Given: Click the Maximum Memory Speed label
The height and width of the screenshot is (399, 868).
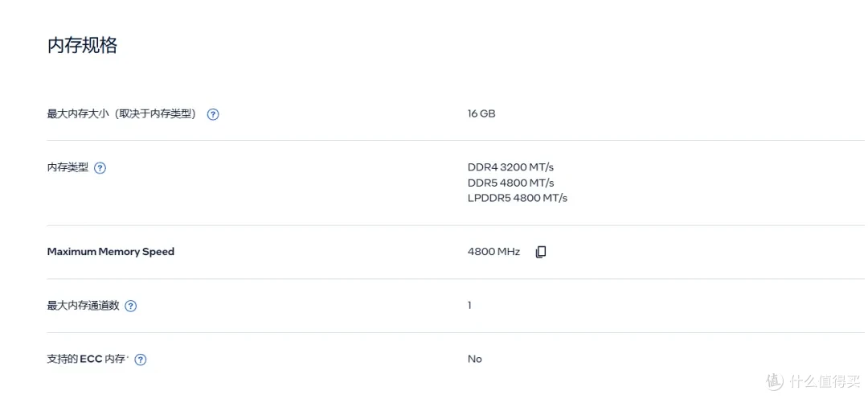Looking at the screenshot, I should [x=111, y=252].
